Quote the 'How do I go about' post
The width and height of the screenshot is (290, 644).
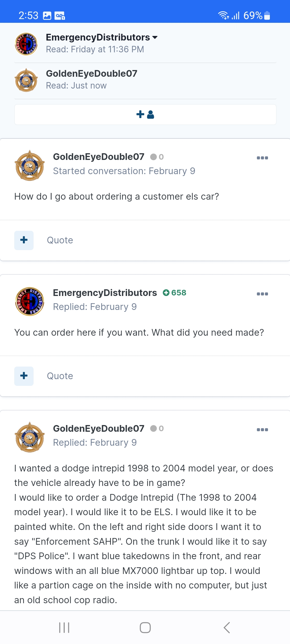[60, 240]
